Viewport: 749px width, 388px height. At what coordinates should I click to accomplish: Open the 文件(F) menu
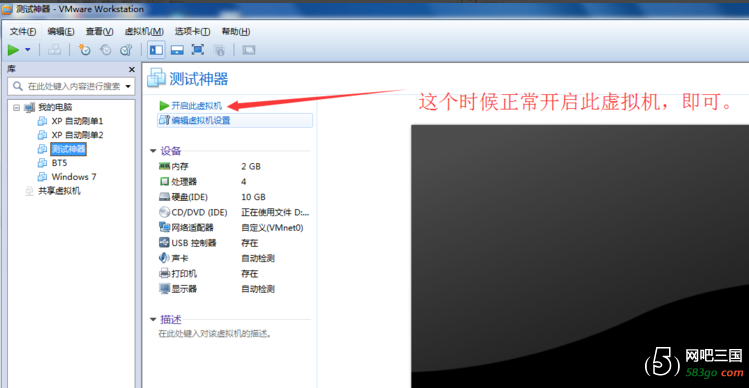coord(23,32)
